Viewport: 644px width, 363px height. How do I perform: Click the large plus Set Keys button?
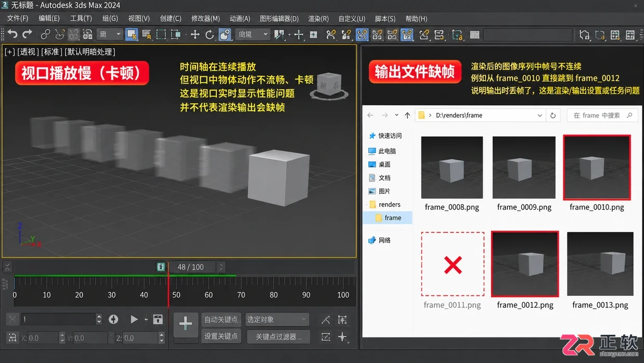tap(186, 324)
